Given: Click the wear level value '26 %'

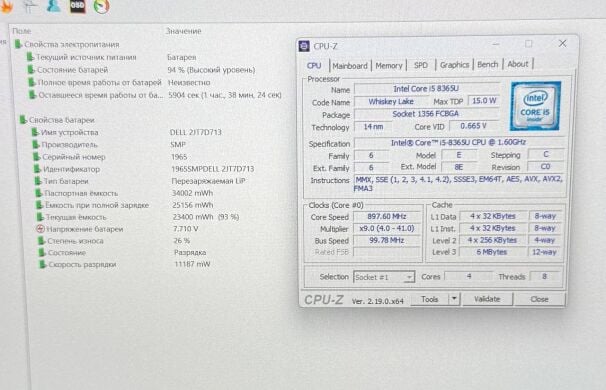Looking at the screenshot, I should pyautogui.click(x=182, y=240).
